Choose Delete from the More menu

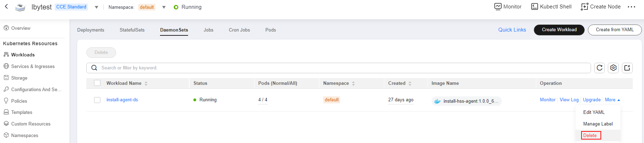tap(591, 135)
